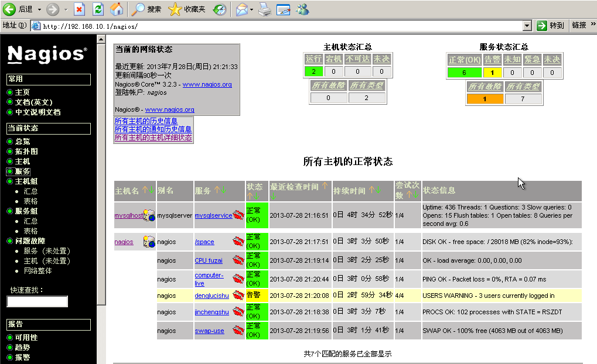Sort services column ascending arrow
The height and width of the screenshot is (364, 597).
(217, 190)
